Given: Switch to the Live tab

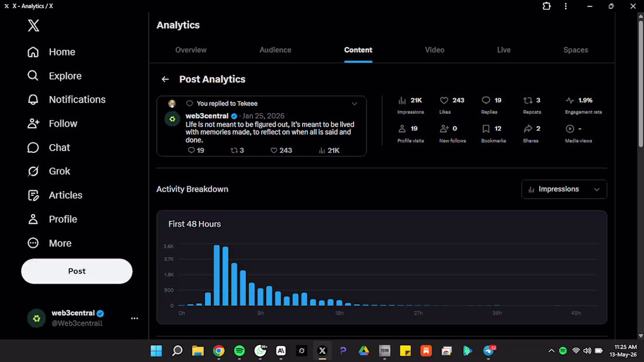Looking at the screenshot, I should (x=503, y=50).
